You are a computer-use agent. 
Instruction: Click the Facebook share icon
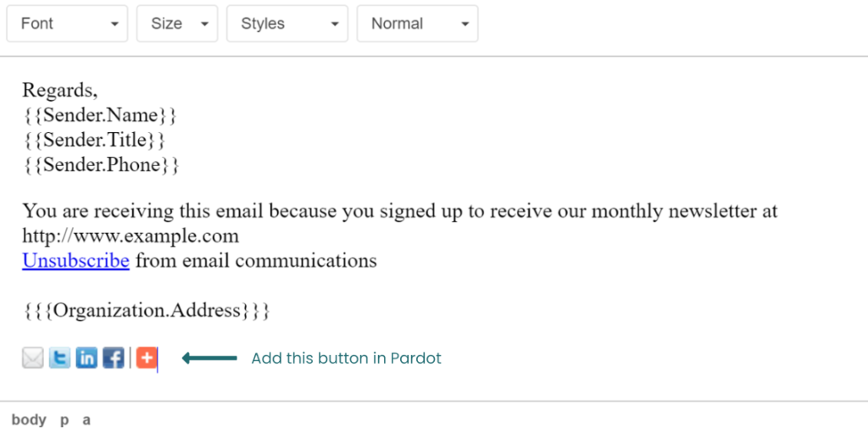(x=114, y=359)
